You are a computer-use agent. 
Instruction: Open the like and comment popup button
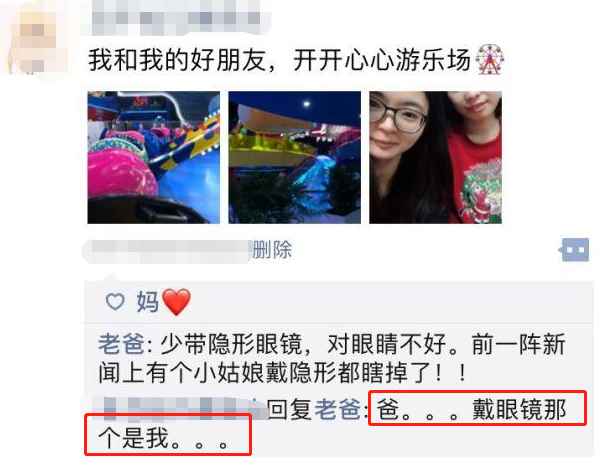click(x=574, y=250)
